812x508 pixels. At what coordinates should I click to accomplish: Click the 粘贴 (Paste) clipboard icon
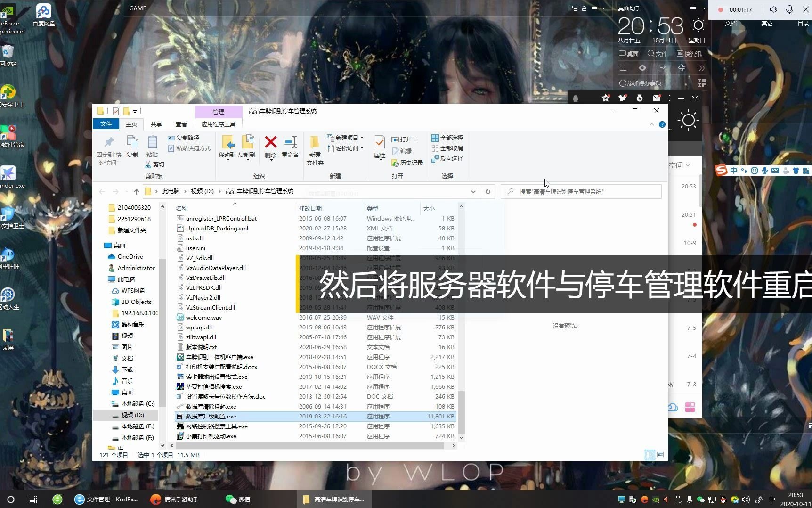click(152, 147)
